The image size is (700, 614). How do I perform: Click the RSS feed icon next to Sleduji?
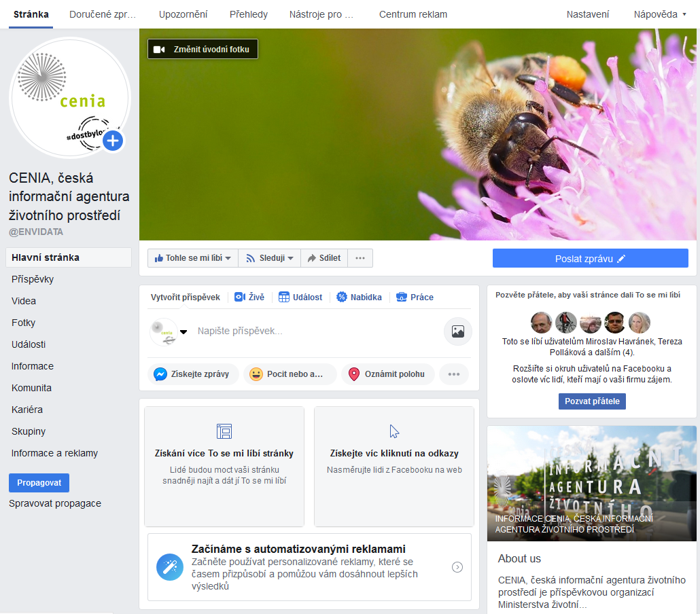(251, 258)
